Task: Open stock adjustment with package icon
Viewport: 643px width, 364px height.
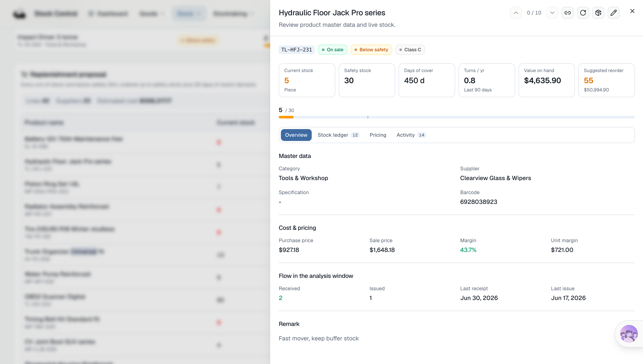Action: tap(598, 13)
